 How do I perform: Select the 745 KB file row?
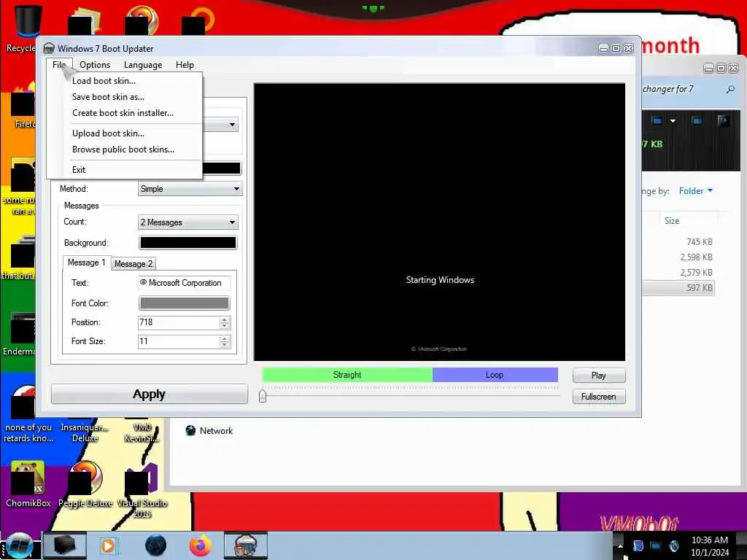click(678, 242)
